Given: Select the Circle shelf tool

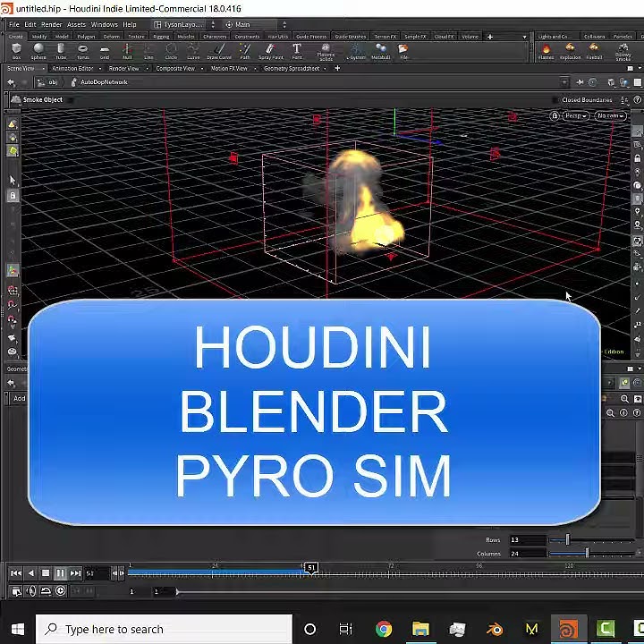Looking at the screenshot, I should (171, 51).
